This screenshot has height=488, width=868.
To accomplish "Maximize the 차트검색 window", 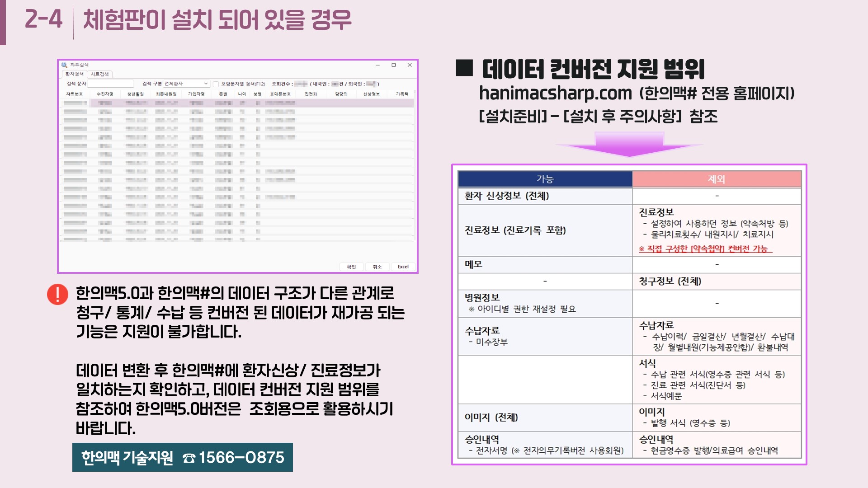I will (x=394, y=65).
